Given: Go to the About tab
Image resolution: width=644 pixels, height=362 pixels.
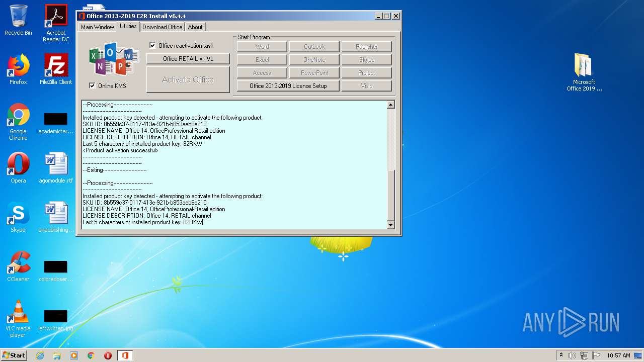Looking at the screenshot, I should click(195, 27).
